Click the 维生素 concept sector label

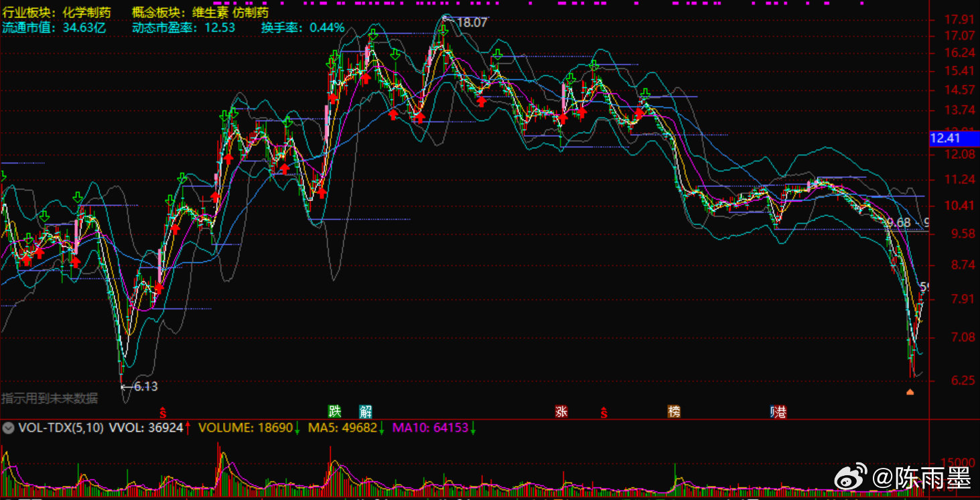pyautogui.click(x=210, y=12)
